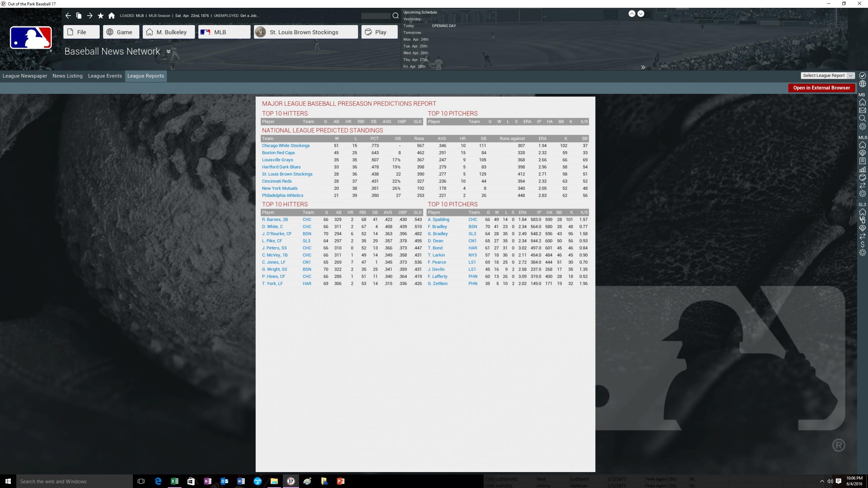Click the bookmark star icon
This screenshot has width=868, height=488.
coord(100,16)
